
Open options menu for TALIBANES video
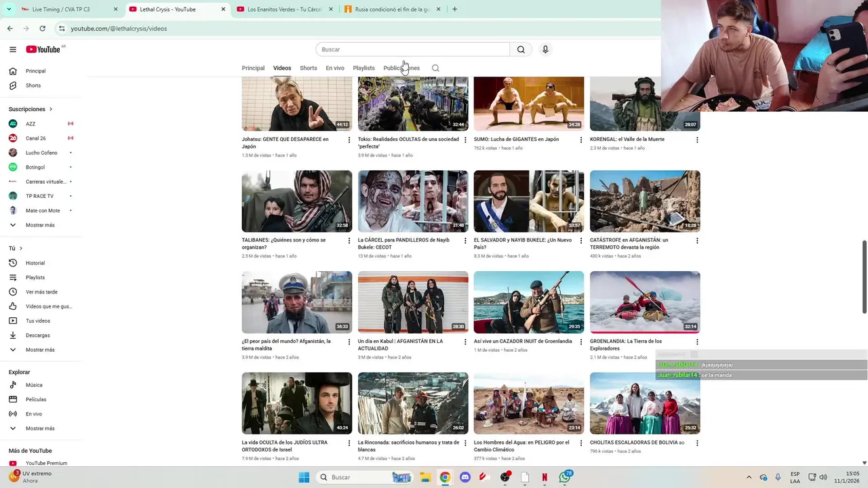pyautogui.click(x=349, y=241)
